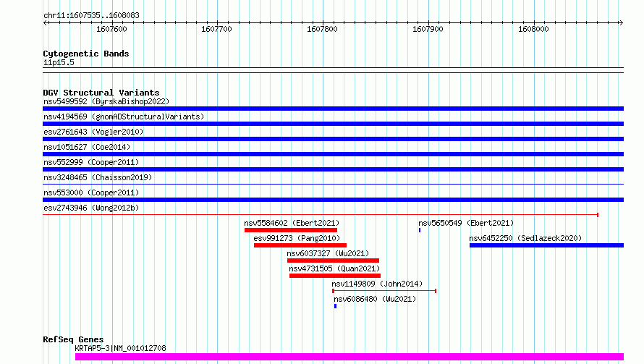Image resolution: width=644 pixels, height=364 pixels.
Task: Click the DGV Structural Variants track title
Action: (101, 93)
